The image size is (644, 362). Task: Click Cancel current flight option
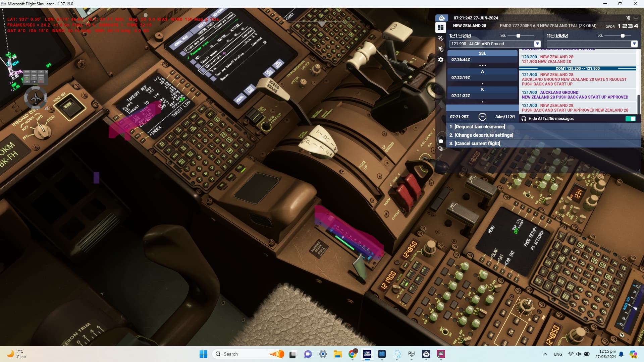[475, 143]
